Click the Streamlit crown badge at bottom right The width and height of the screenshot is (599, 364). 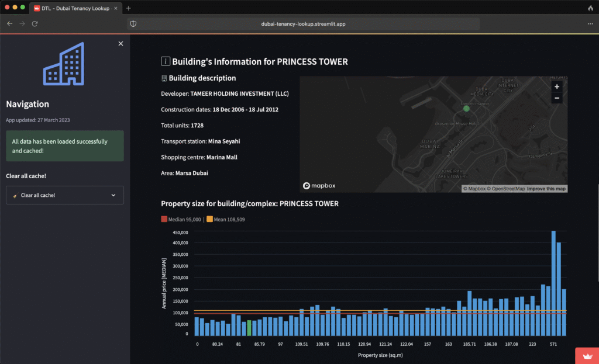click(587, 355)
